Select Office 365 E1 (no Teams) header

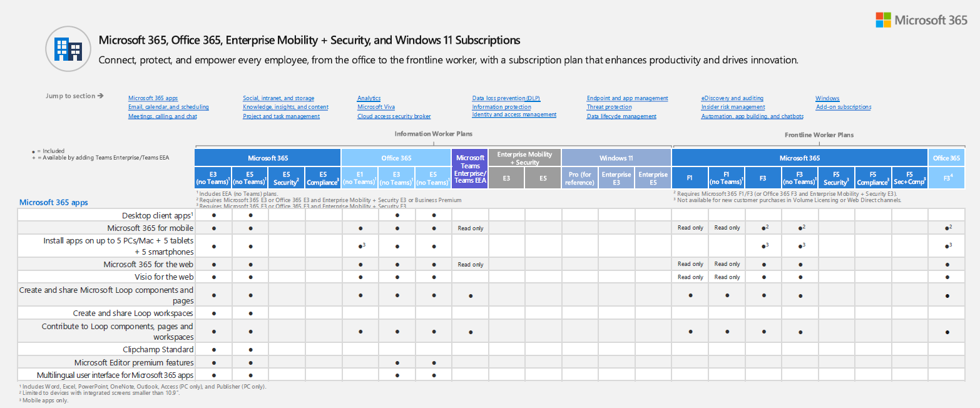click(x=360, y=178)
